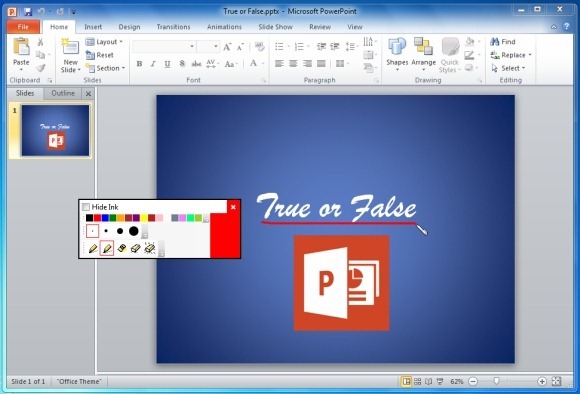580x394 pixels.
Task: Switch to Normal view in status bar
Action: click(x=406, y=381)
